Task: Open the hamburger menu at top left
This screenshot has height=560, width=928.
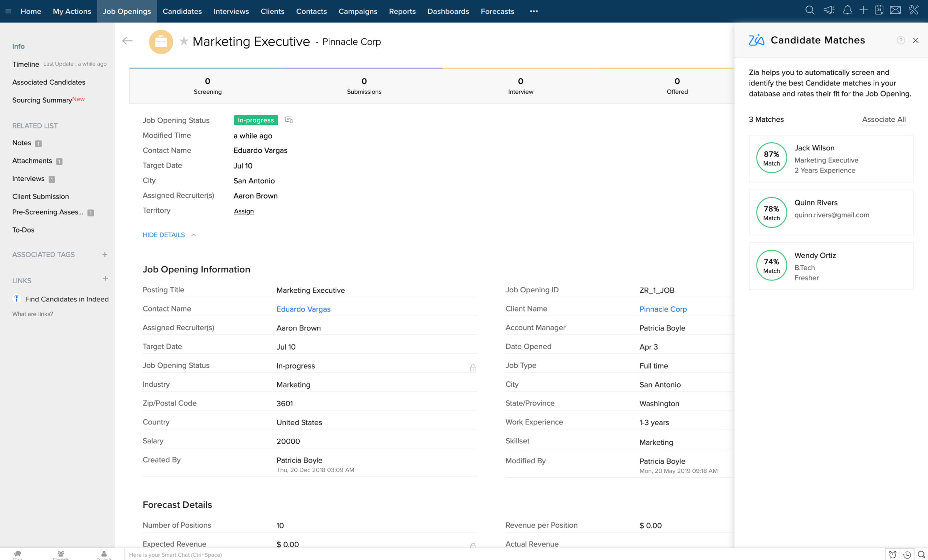Action: tap(8, 11)
